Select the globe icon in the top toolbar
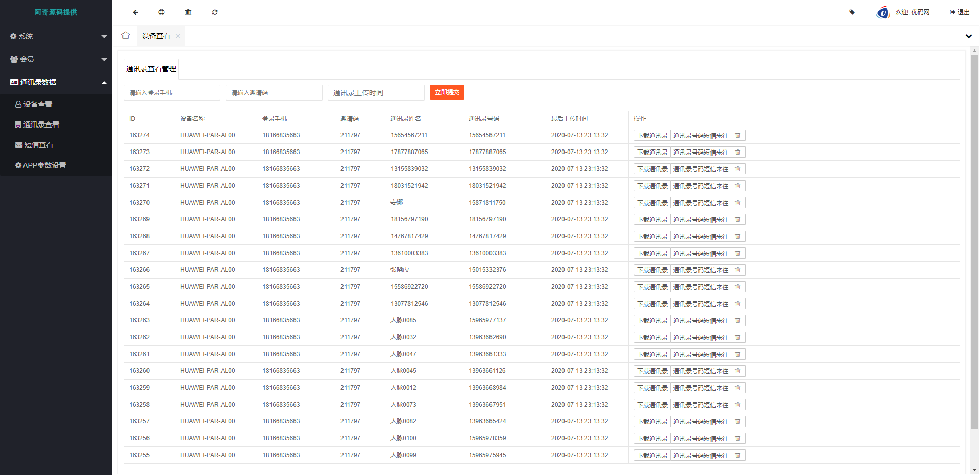The height and width of the screenshot is (475, 980). [161, 12]
